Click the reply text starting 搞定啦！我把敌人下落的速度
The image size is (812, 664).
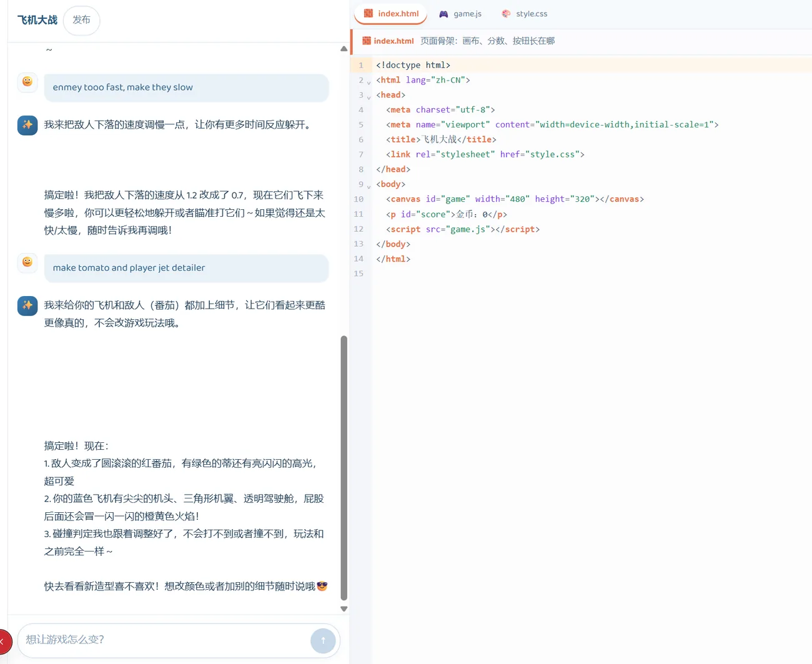(185, 212)
